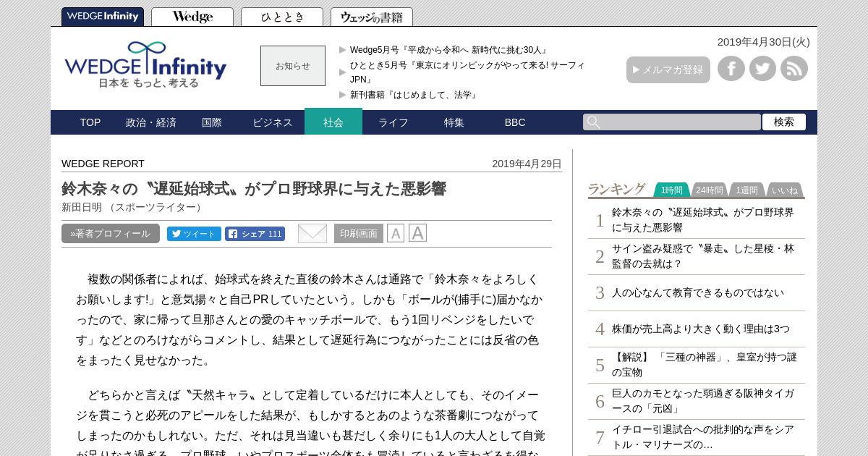Click the お知らせ notice box
The image size is (868, 456).
click(x=293, y=66)
